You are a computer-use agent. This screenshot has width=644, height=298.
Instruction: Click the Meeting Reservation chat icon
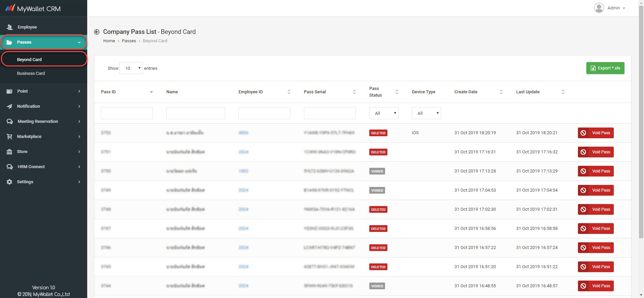10,121
